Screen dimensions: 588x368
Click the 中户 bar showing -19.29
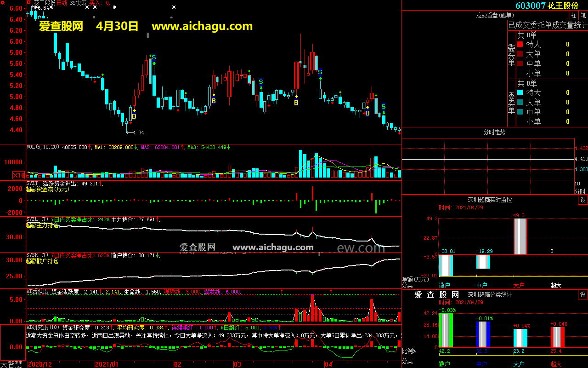click(x=483, y=262)
